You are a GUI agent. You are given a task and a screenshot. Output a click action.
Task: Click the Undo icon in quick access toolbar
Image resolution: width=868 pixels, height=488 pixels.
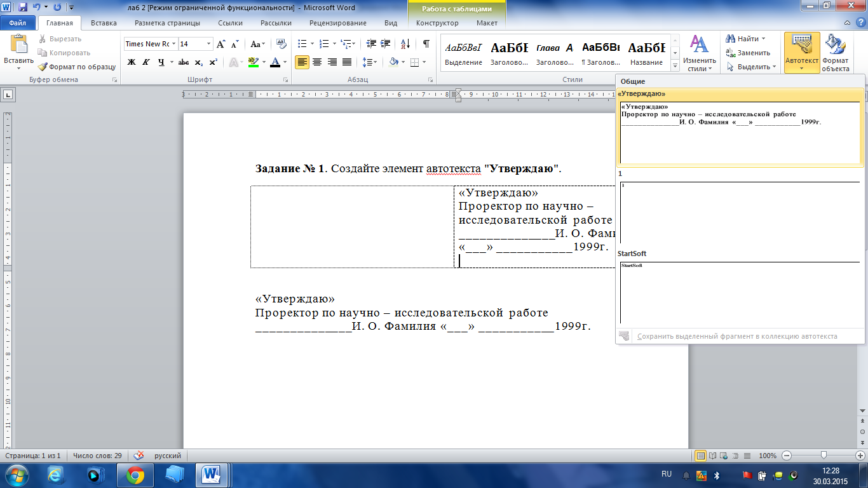click(36, 8)
